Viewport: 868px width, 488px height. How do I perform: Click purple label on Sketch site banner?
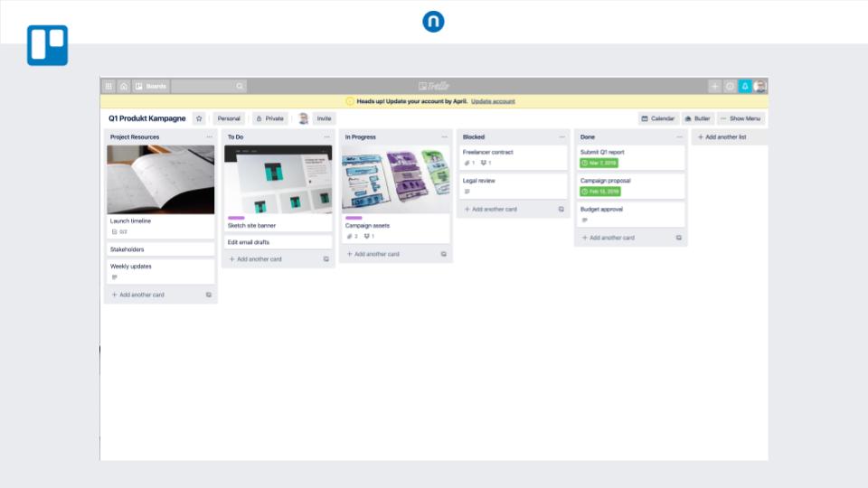coord(236,218)
